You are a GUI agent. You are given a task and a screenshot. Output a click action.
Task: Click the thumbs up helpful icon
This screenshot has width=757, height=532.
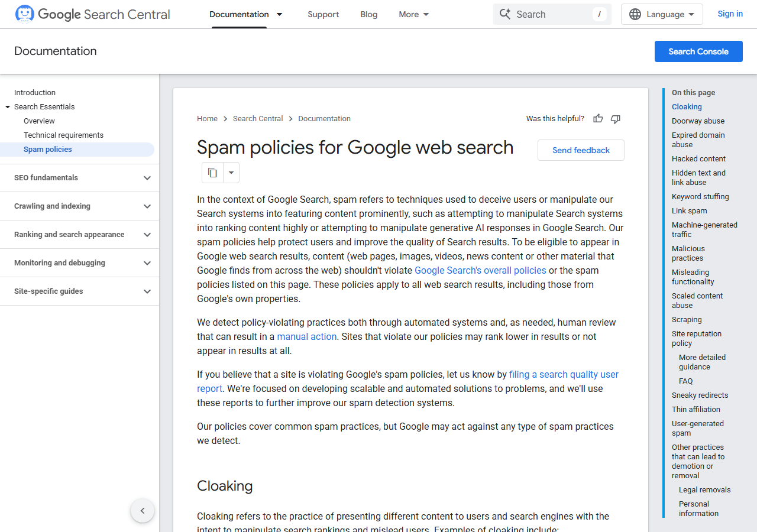click(x=598, y=119)
